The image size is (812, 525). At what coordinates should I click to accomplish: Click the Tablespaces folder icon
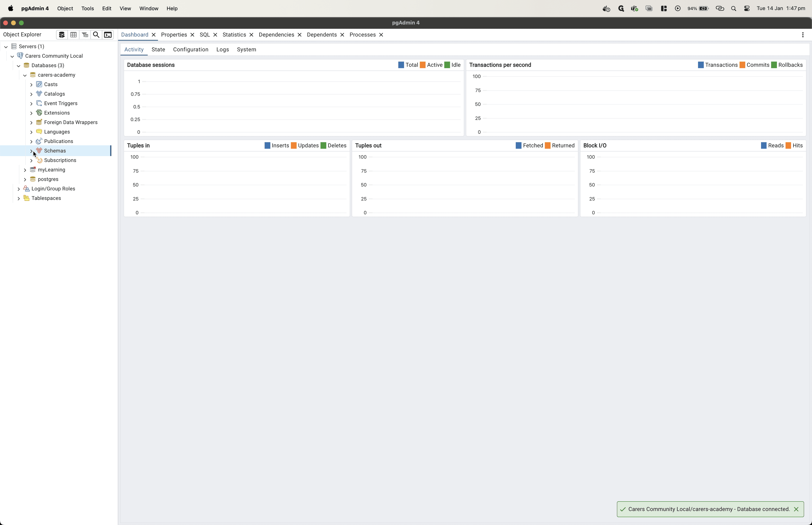point(27,198)
